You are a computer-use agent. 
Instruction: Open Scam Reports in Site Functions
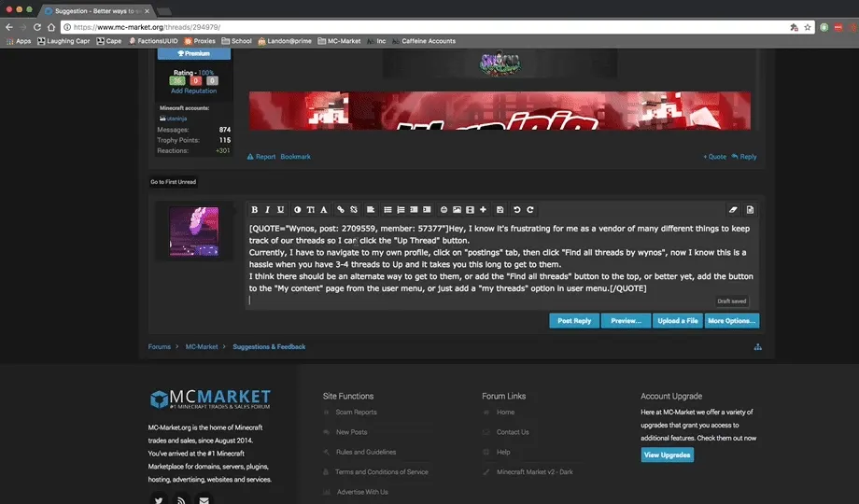[x=356, y=412]
